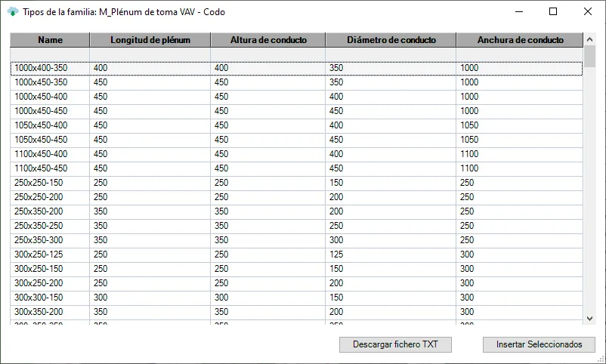
Task: Click Longitud cell 400 in row 1000x400-350
Action: point(150,68)
